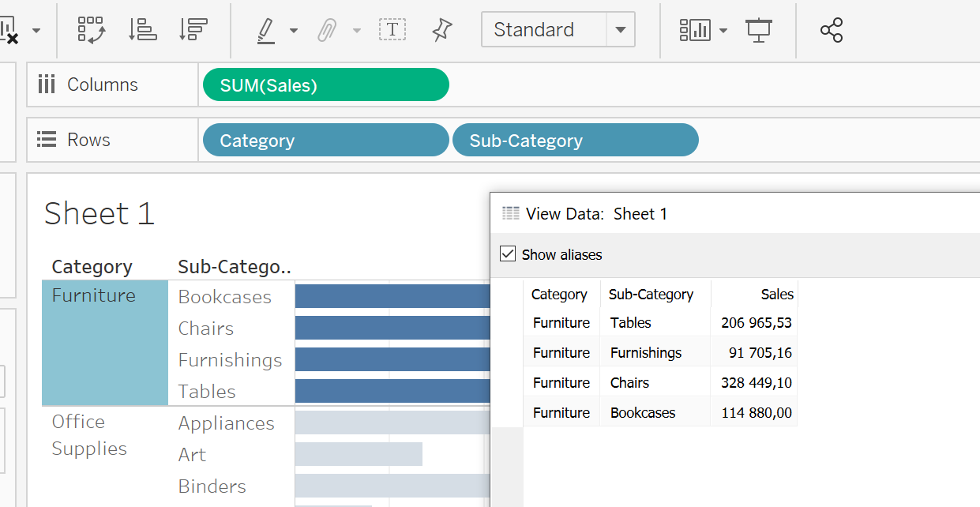The image size is (980, 507).
Task: Select the Bookcases row label
Action: pos(225,297)
